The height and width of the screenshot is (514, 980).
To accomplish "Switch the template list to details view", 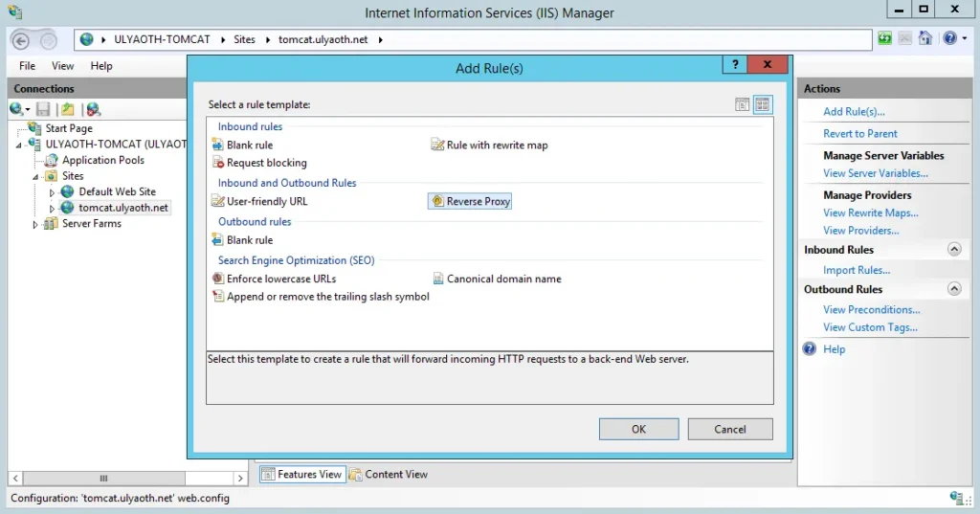I will 743,104.
